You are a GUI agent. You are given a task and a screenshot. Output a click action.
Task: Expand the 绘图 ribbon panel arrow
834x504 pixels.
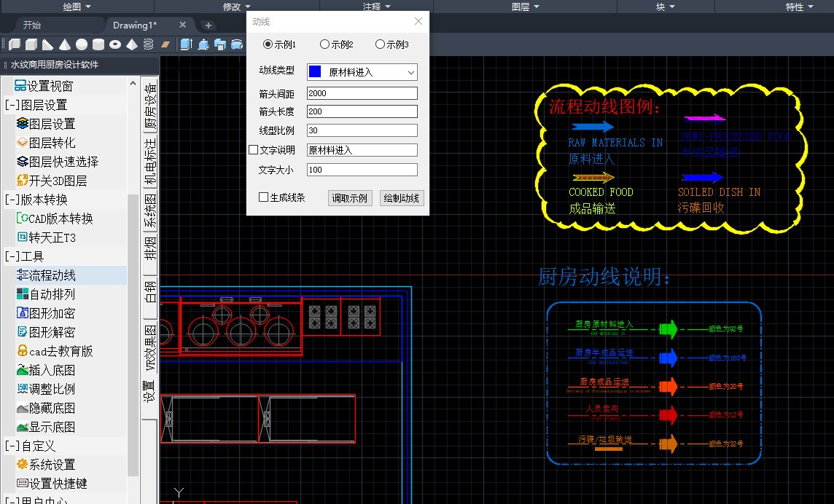(88, 7)
